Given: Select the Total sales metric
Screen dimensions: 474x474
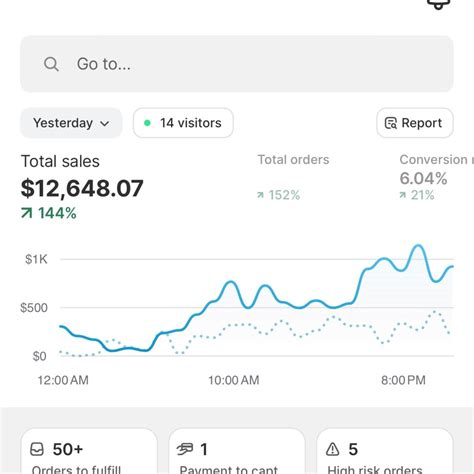Looking at the screenshot, I should 82,187.
